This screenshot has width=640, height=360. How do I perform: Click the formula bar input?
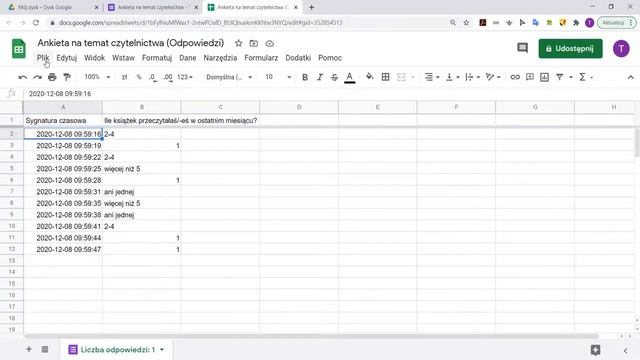tap(331, 93)
